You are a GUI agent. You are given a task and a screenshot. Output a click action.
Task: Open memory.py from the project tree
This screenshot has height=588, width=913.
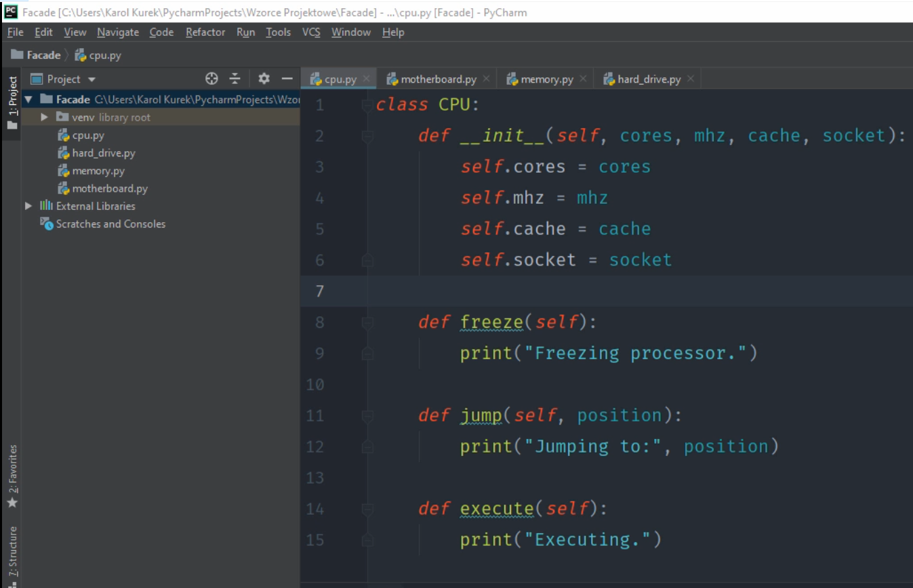click(x=98, y=171)
